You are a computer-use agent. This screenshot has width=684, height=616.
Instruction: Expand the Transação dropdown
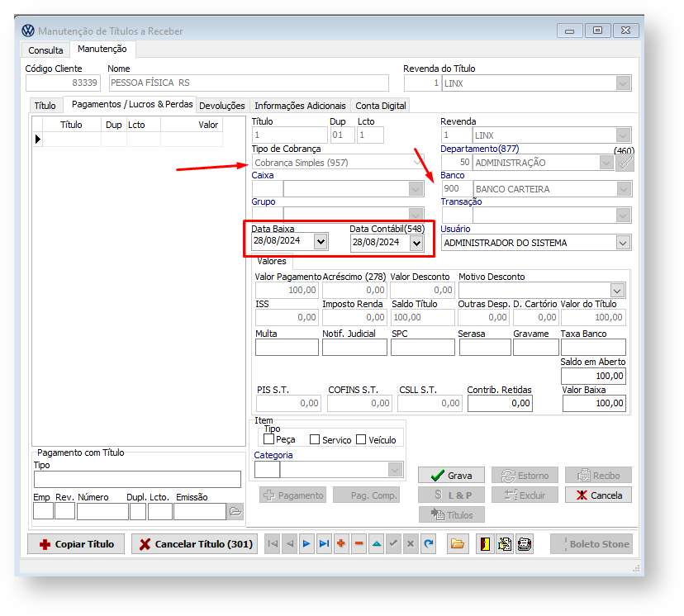(624, 216)
